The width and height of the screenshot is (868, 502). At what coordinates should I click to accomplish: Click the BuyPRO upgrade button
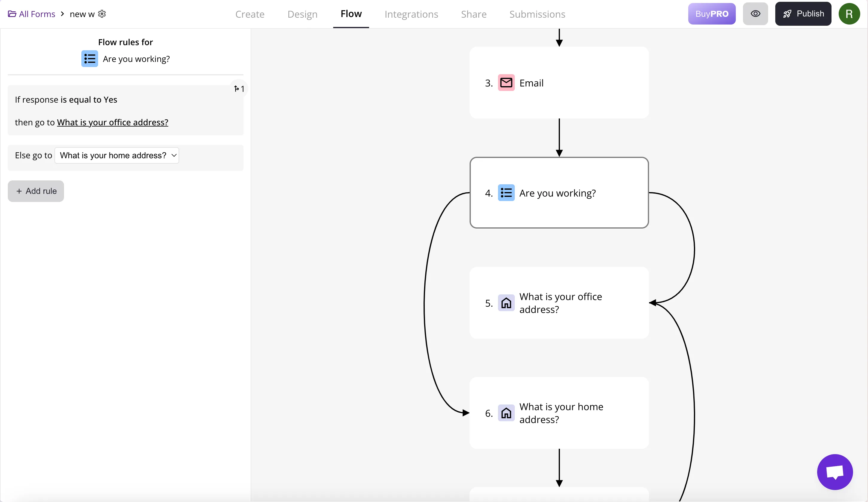pos(712,14)
